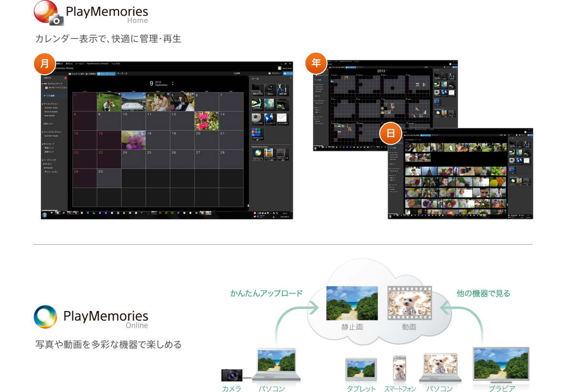Screen dimensions: 575x392
Task: Select the Drive to beach collection
Action: [51, 112]
